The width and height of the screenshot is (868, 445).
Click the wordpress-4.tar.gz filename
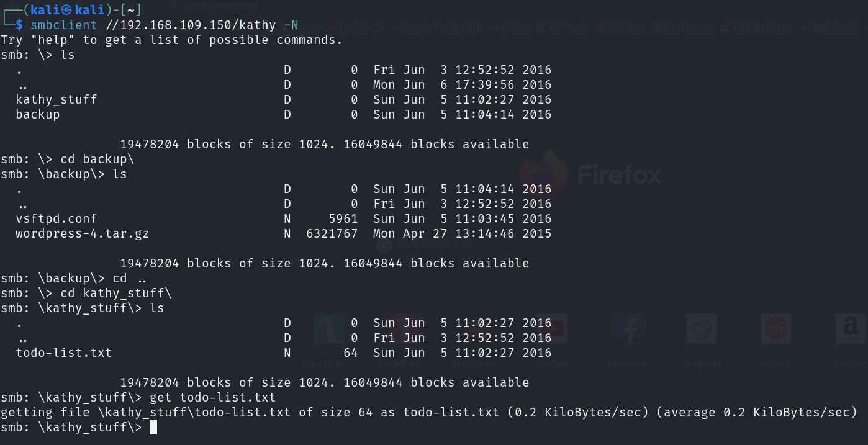pos(82,233)
